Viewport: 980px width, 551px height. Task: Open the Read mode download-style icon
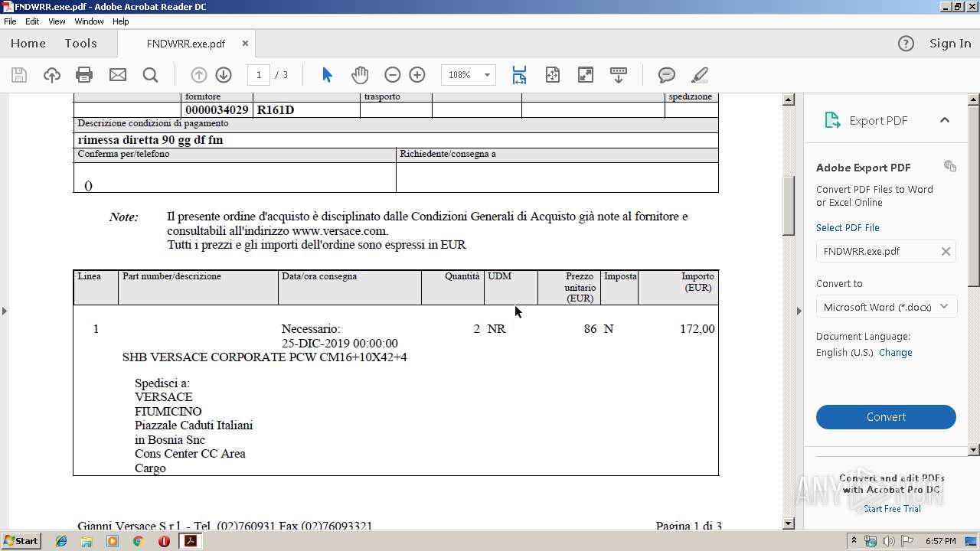(618, 74)
